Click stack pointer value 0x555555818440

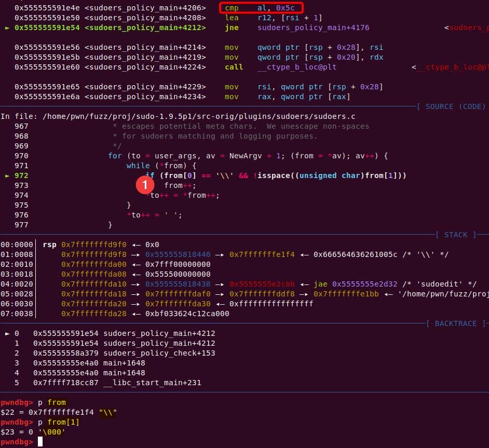pyautogui.click(x=178, y=255)
